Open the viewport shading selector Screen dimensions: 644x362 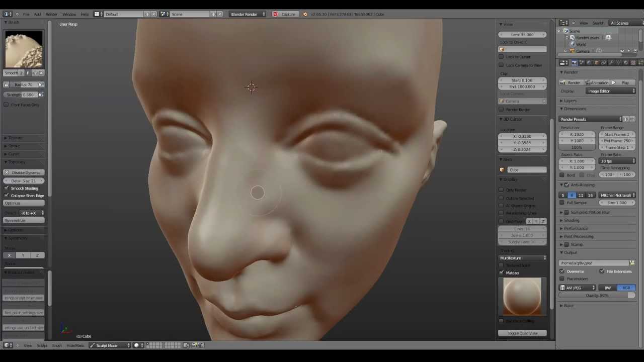click(138, 345)
